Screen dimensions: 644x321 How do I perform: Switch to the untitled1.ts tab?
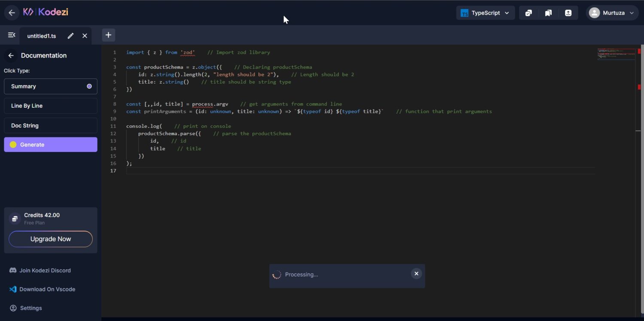tap(42, 36)
